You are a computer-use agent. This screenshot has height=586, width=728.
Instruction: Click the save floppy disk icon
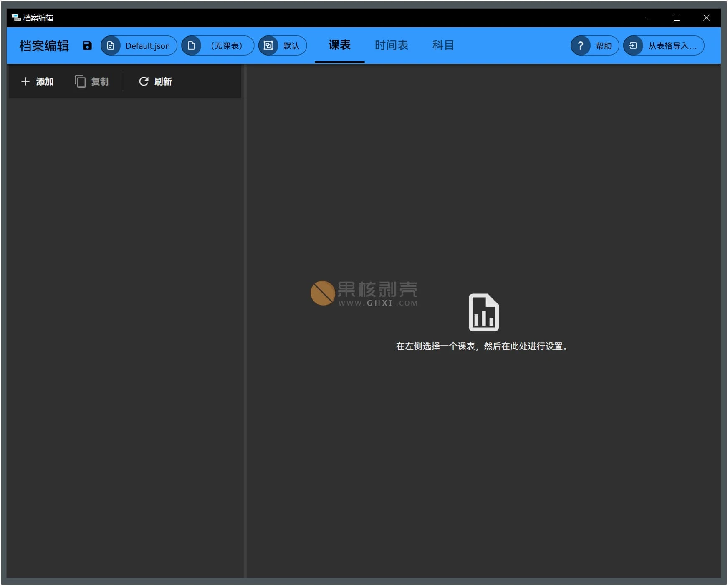click(87, 45)
